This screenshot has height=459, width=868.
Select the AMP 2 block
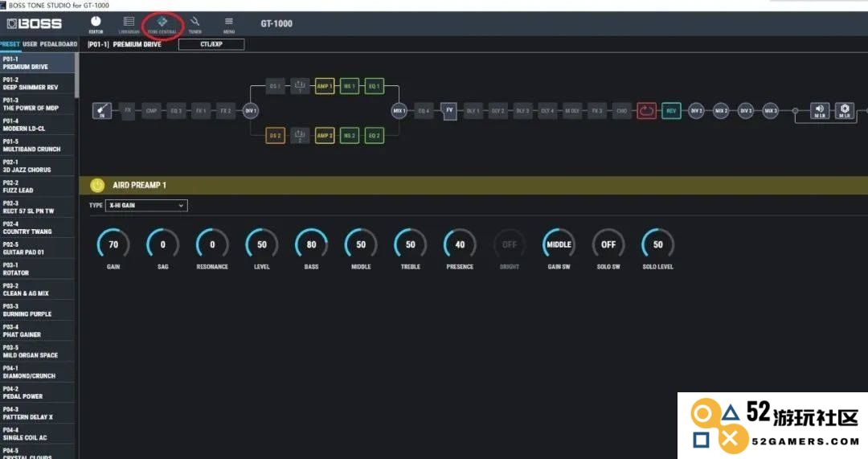pos(325,135)
